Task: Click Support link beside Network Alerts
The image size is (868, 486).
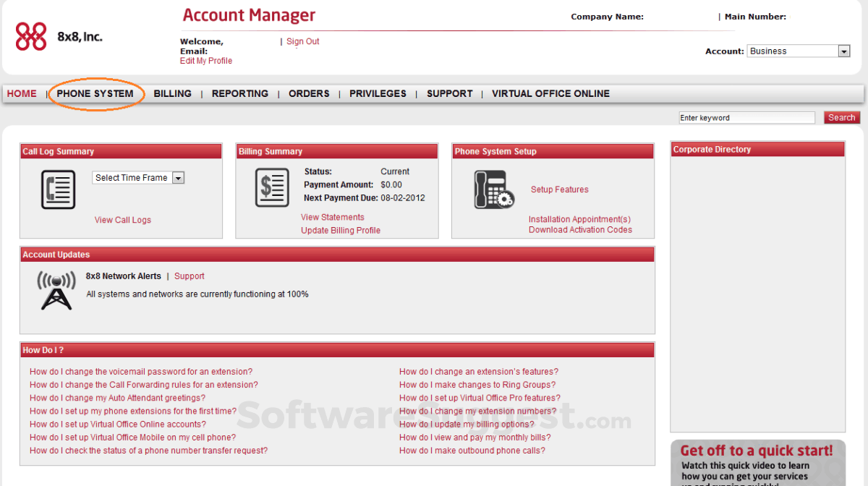Action: tap(190, 276)
